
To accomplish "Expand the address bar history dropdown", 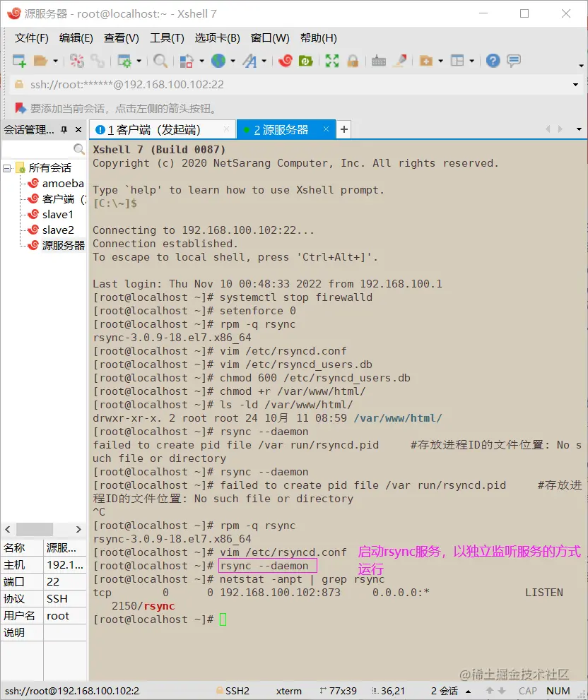I will point(575,85).
